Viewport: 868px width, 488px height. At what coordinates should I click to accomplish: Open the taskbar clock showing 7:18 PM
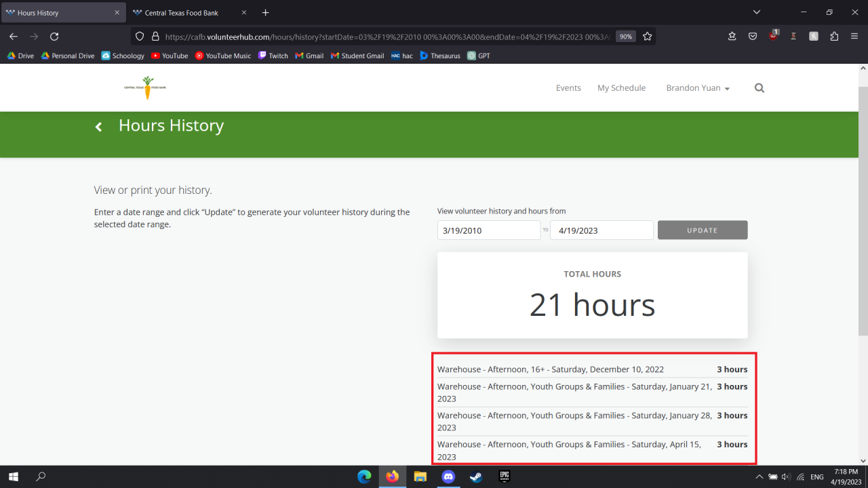[x=846, y=476]
